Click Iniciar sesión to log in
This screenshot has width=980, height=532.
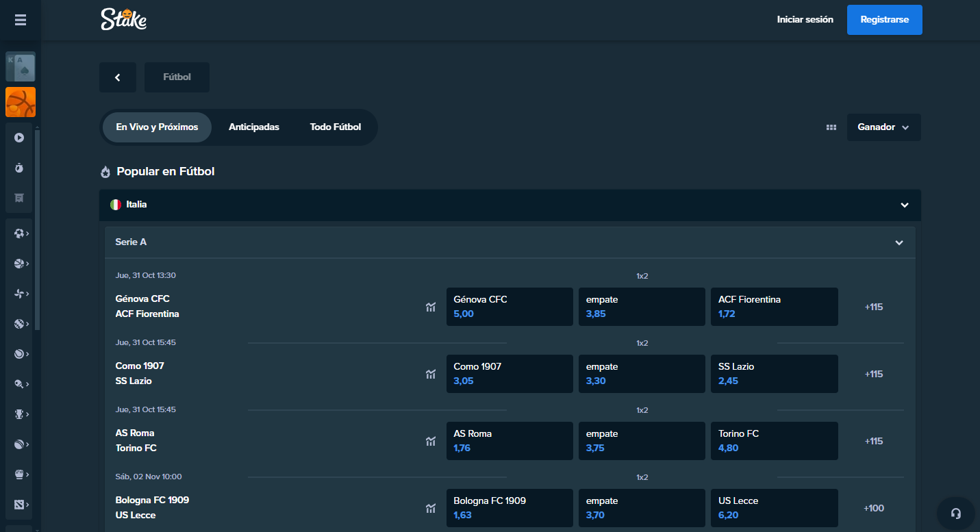pyautogui.click(x=805, y=20)
